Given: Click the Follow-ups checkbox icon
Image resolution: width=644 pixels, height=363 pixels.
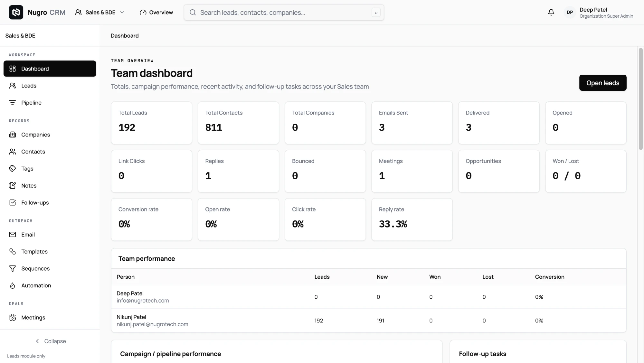Looking at the screenshot, I should (x=13, y=202).
